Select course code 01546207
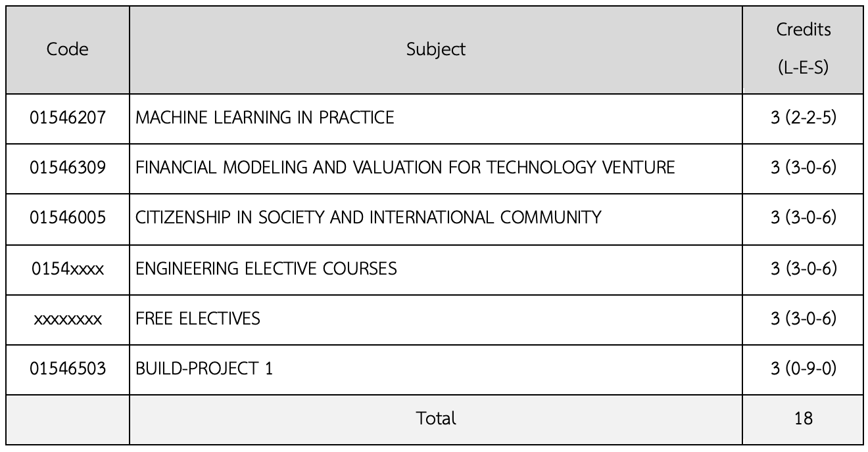The image size is (868, 452). click(68, 118)
